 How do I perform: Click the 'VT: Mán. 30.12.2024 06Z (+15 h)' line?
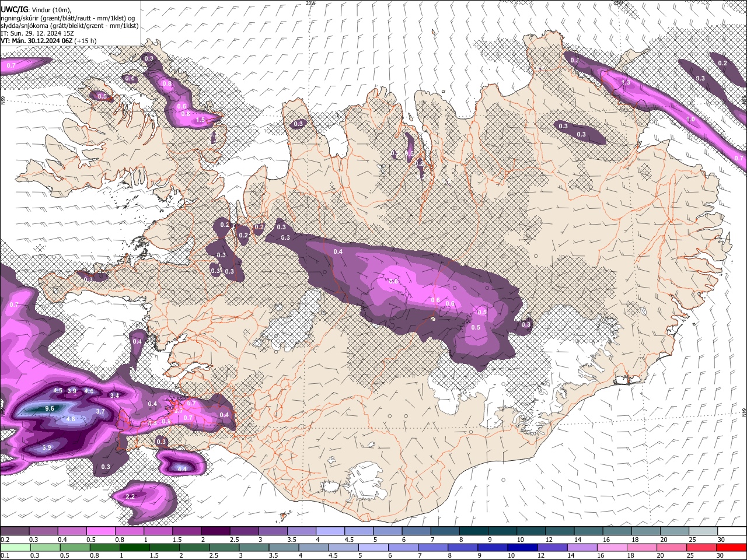click(x=49, y=41)
